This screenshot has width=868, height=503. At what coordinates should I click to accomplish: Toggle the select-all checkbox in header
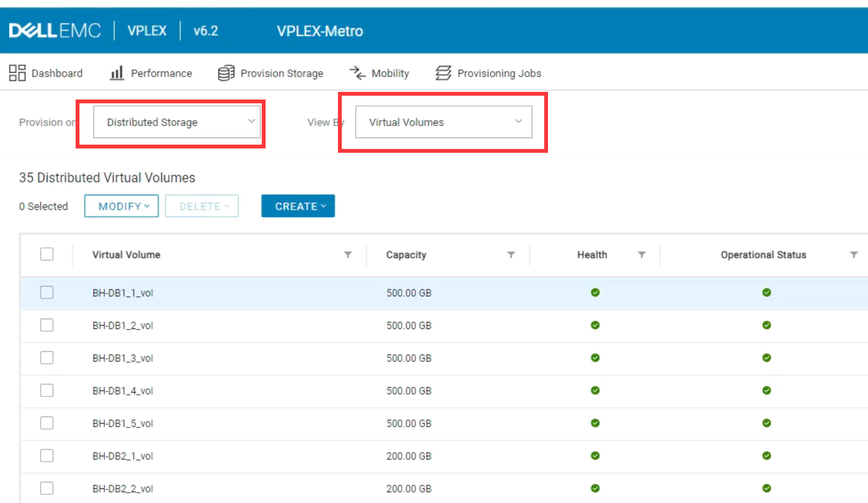tap(47, 254)
